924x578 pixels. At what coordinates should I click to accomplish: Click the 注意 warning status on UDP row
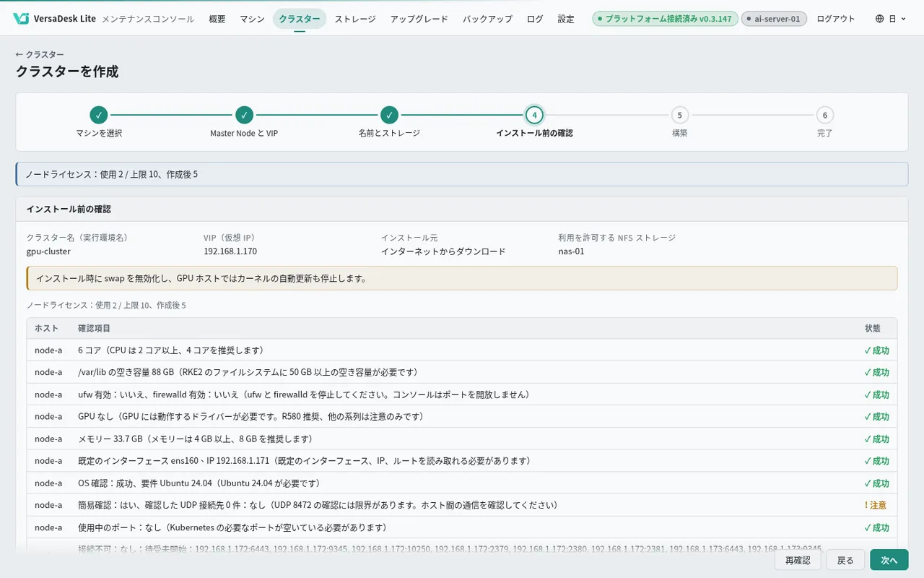tap(876, 505)
